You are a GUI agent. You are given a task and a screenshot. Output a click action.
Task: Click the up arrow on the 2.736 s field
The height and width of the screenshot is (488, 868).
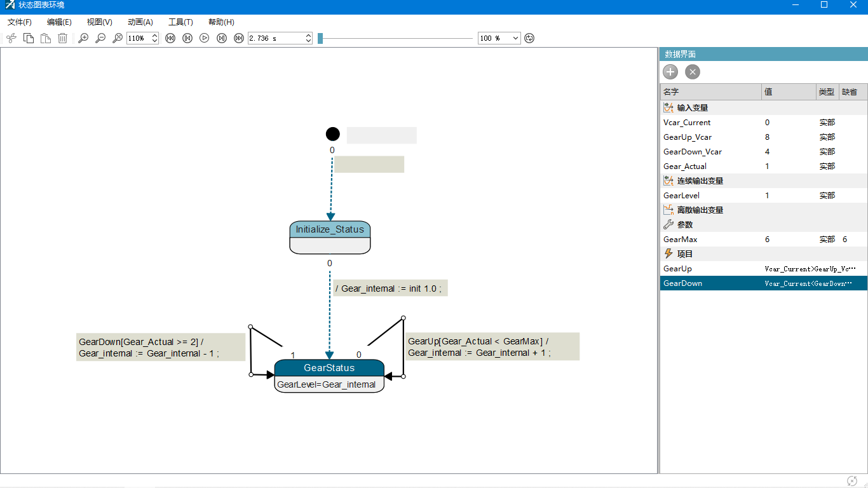point(308,35)
